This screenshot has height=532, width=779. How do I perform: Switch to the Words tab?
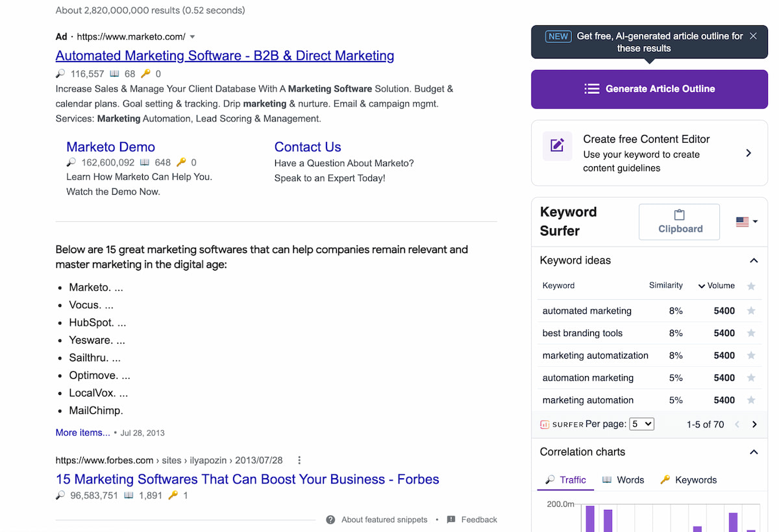[x=622, y=479]
